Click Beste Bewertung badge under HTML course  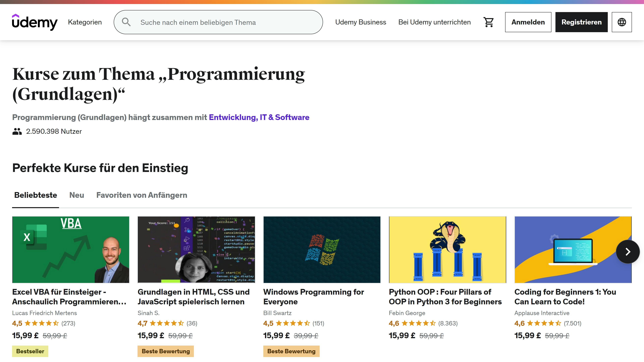pyautogui.click(x=166, y=351)
